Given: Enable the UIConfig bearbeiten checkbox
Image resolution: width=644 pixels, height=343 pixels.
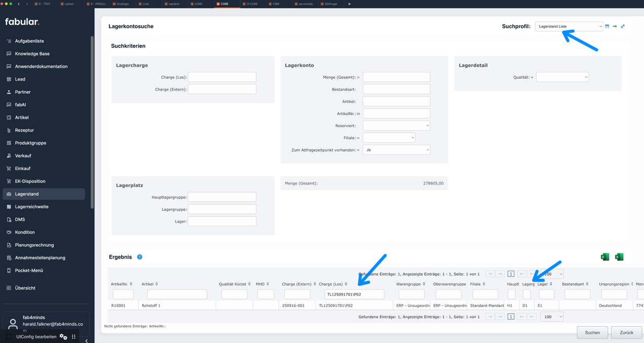Looking at the screenshot, I should (x=9, y=337).
